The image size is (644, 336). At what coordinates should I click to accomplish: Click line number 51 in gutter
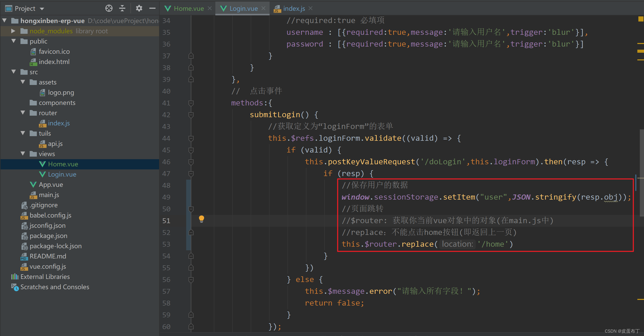(x=166, y=221)
